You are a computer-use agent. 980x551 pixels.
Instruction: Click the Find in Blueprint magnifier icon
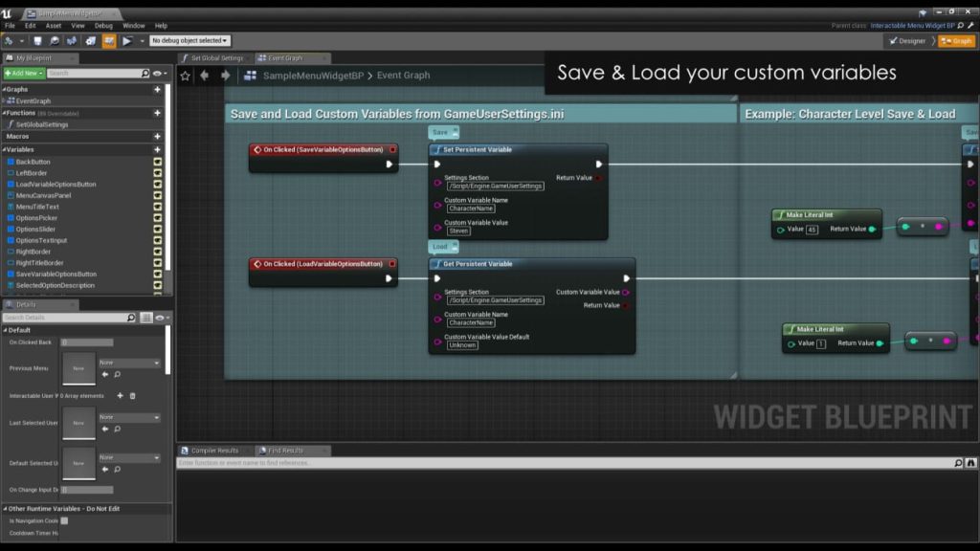[x=55, y=41]
